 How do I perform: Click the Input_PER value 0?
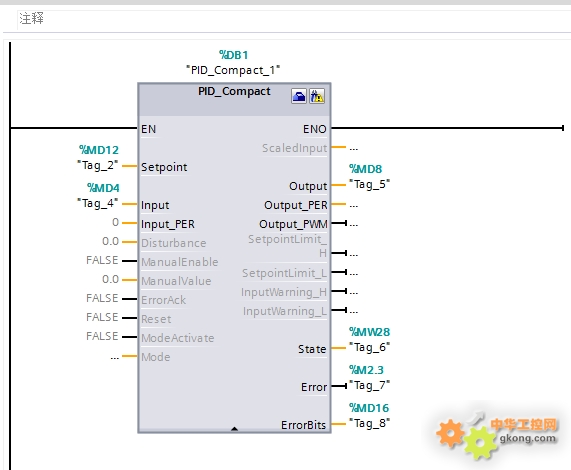[x=115, y=222]
